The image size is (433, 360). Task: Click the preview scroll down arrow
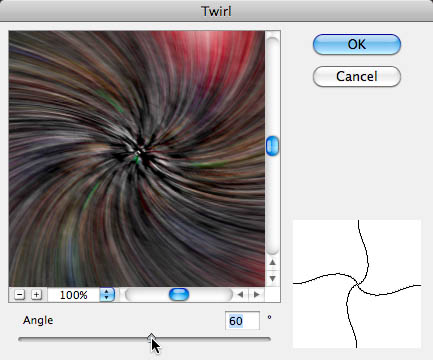point(272,278)
